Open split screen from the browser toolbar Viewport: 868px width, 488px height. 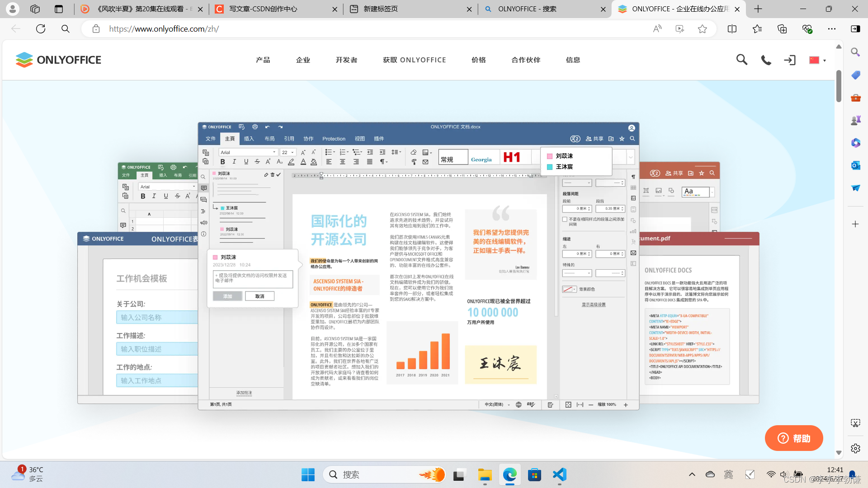732,29
